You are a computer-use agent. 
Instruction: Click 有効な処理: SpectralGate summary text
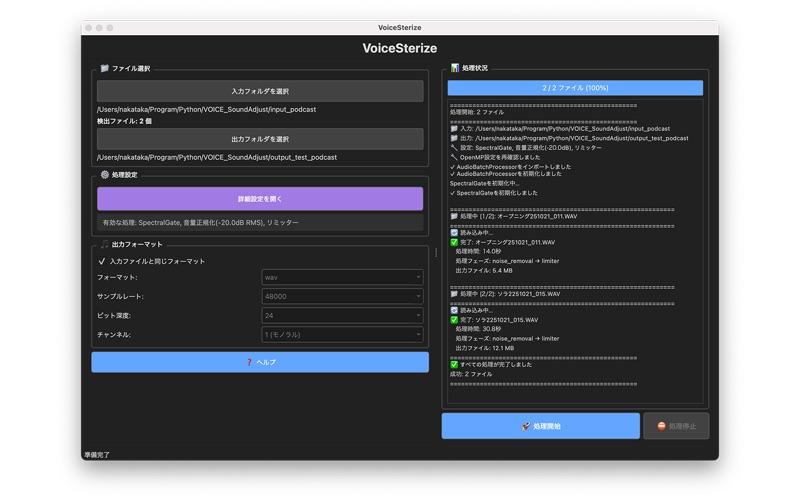pyautogui.click(x=201, y=222)
